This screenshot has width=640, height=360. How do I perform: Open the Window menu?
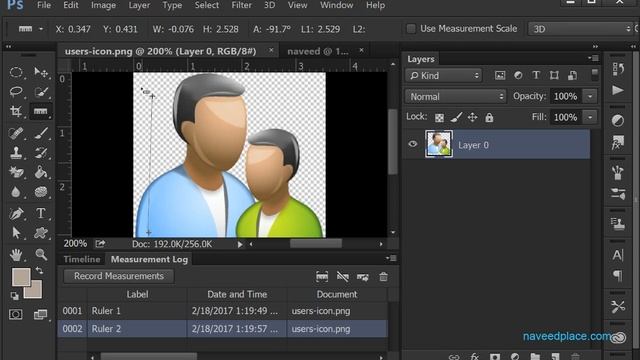[x=337, y=5]
